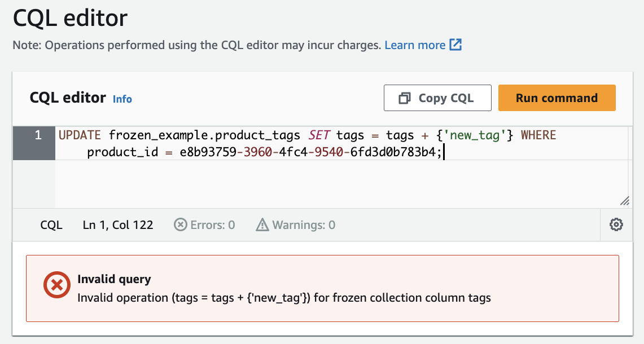
Task: Open the Learn more link
Action: [x=415, y=45]
